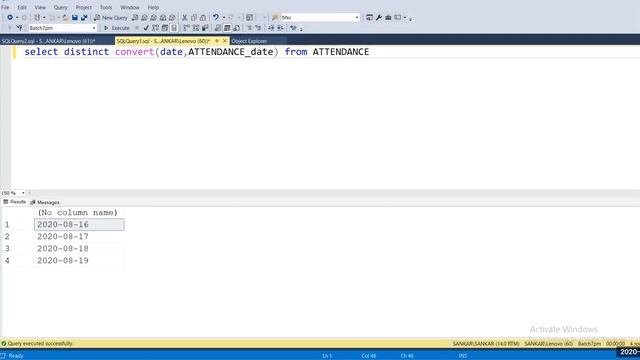Screen dimensions: 640x360
Task: Click the Find in Files icon
Action: [x=275, y=18]
